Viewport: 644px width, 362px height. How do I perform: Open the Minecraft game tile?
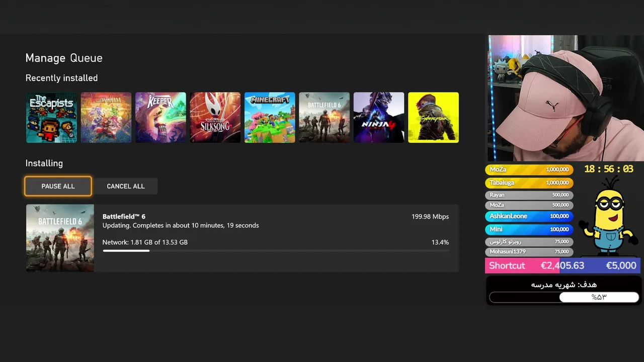tap(270, 117)
